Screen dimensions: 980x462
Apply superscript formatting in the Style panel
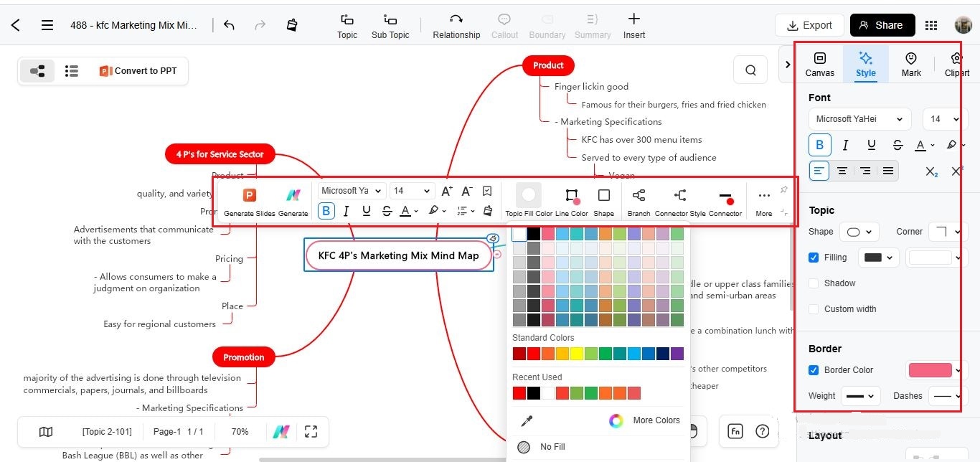point(956,171)
